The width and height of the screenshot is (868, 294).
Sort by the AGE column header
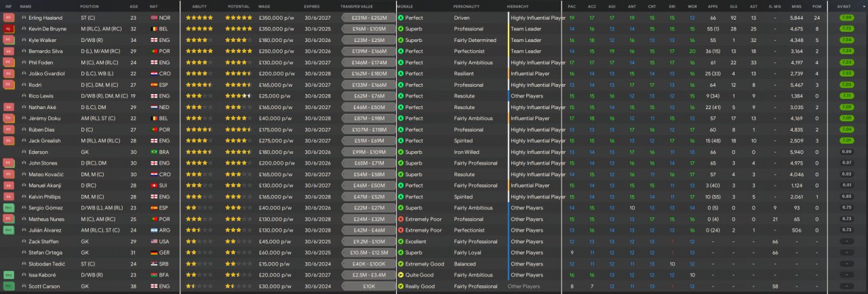coord(134,6)
